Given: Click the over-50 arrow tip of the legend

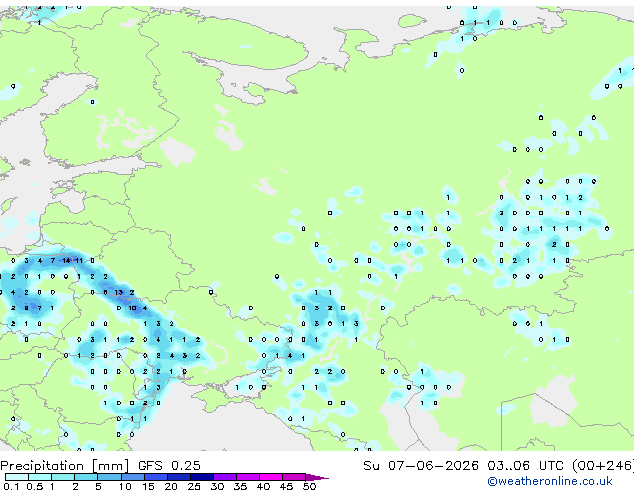Looking at the screenshot, I should 317,477.
